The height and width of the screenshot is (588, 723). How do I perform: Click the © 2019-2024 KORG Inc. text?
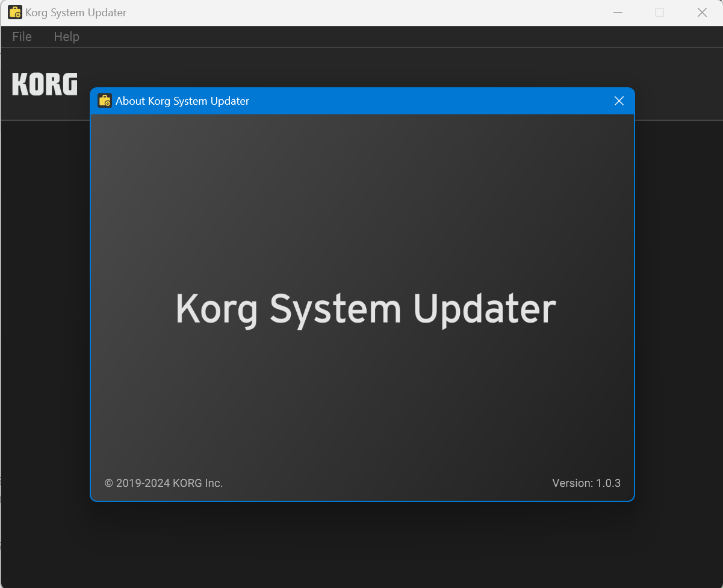164,483
